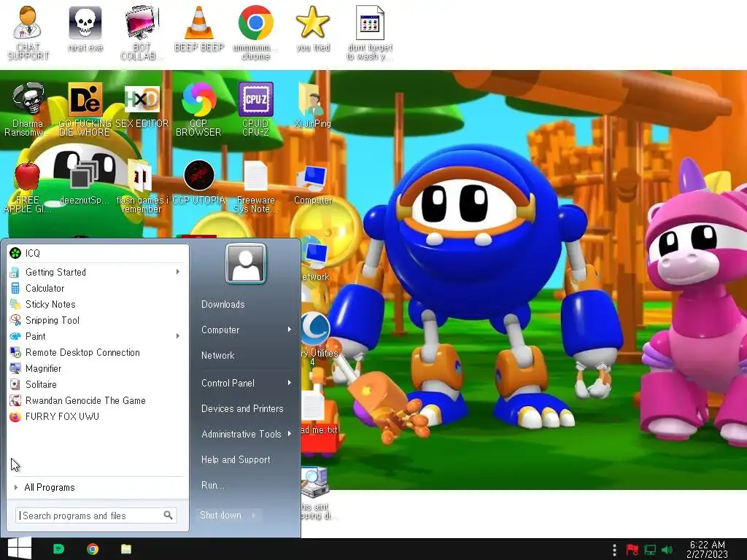The height and width of the screenshot is (560, 747).
Task: Open the FREE APPLE red apple icon
Action: [x=28, y=186]
